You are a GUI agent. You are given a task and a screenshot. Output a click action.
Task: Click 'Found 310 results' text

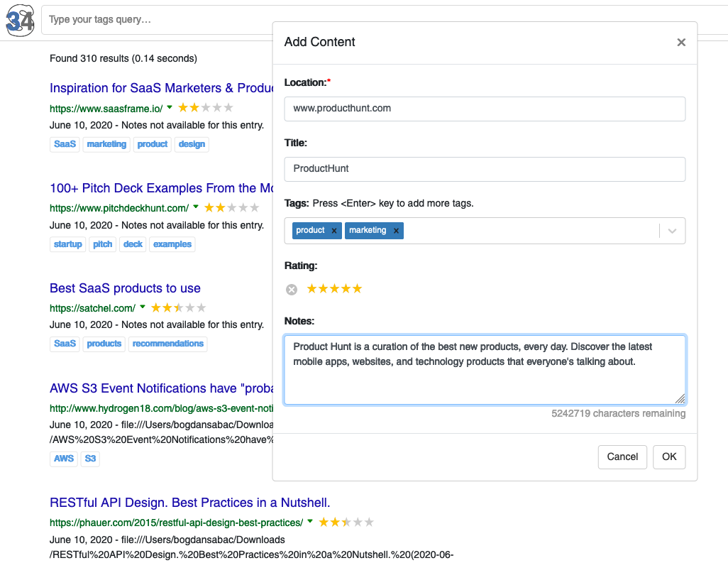[x=123, y=58]
